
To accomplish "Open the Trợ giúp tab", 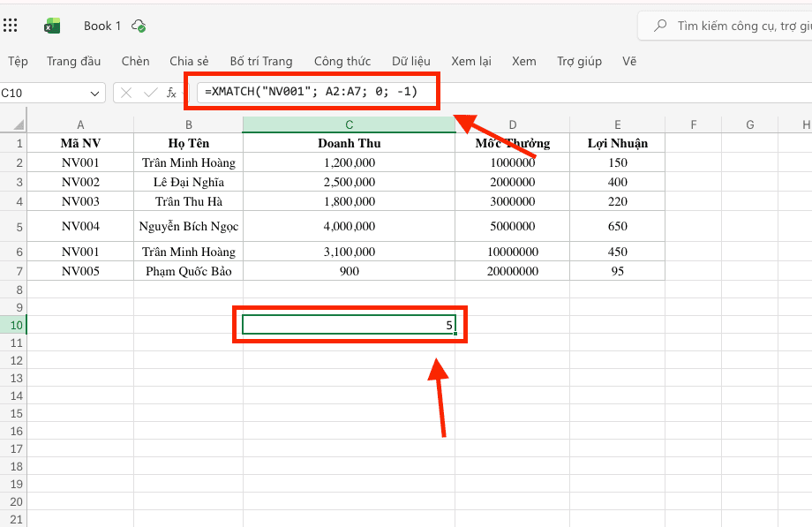I will click(x=580, y=61).
